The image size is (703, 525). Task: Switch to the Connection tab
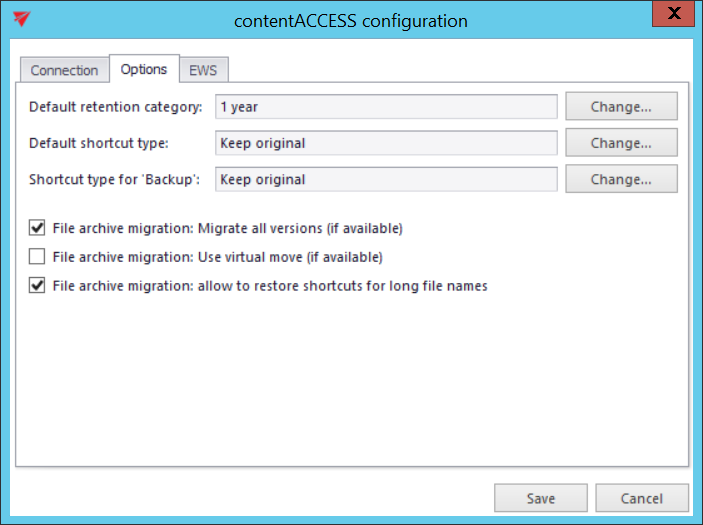pyautogui.click(x=64, y=70)
